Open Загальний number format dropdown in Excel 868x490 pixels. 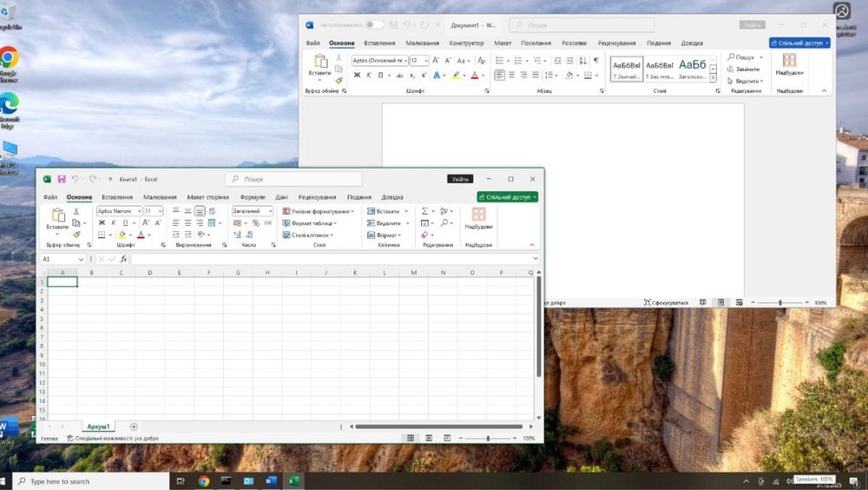click(270, 211)
